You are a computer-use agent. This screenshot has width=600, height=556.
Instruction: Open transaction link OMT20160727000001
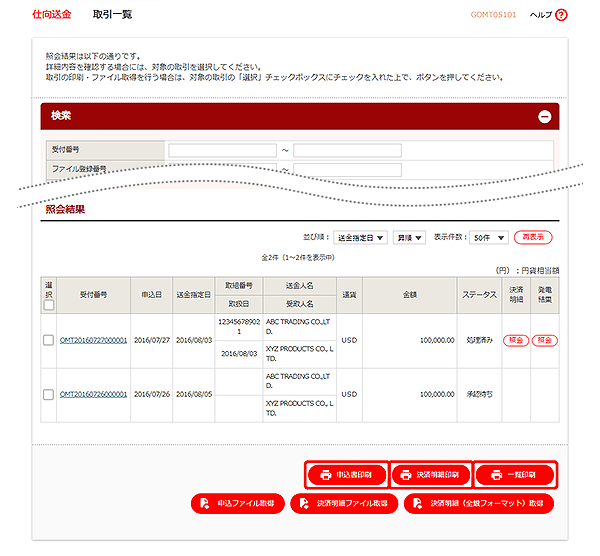pos(93,340)
